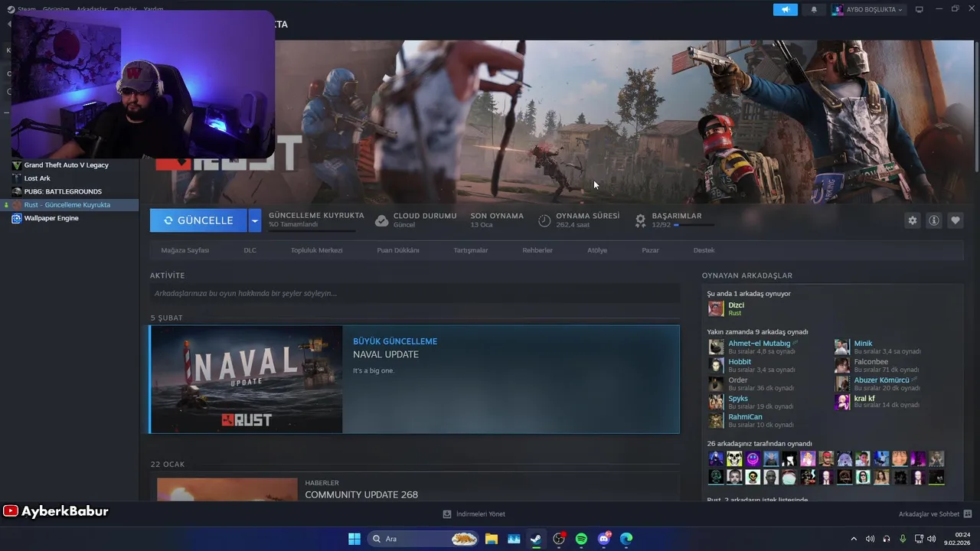
Task: Open friend Order's profile
Action: tap(738, 380)
